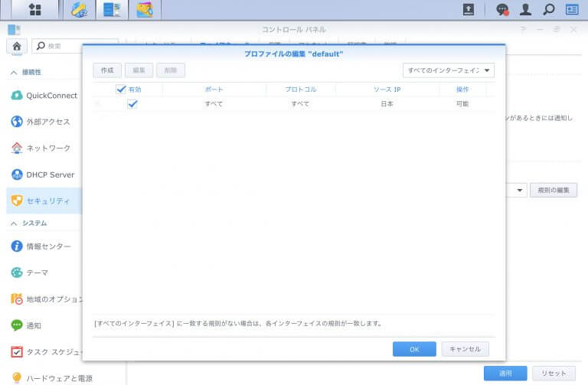
Task: Open タスク スケジューラー in sidebar
Action: pos(44,352)
